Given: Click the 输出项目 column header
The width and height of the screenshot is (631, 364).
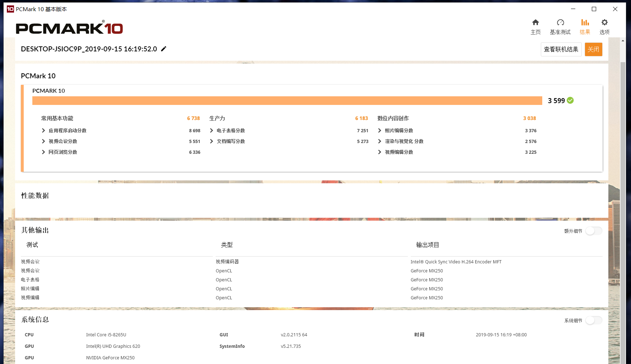Looking at the screenshot, I should tap(428, 245).
